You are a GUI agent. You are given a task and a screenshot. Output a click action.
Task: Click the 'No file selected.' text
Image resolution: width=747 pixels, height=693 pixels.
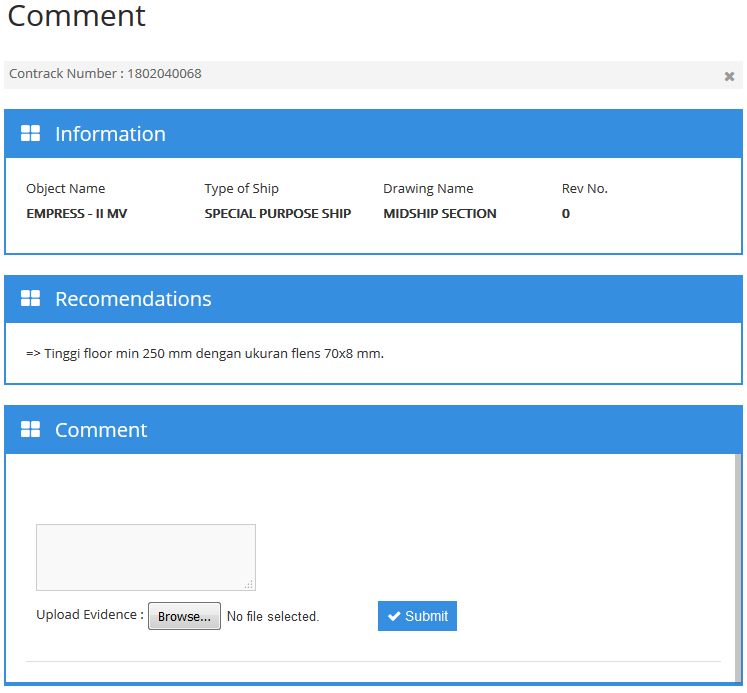tap(272, 617)
